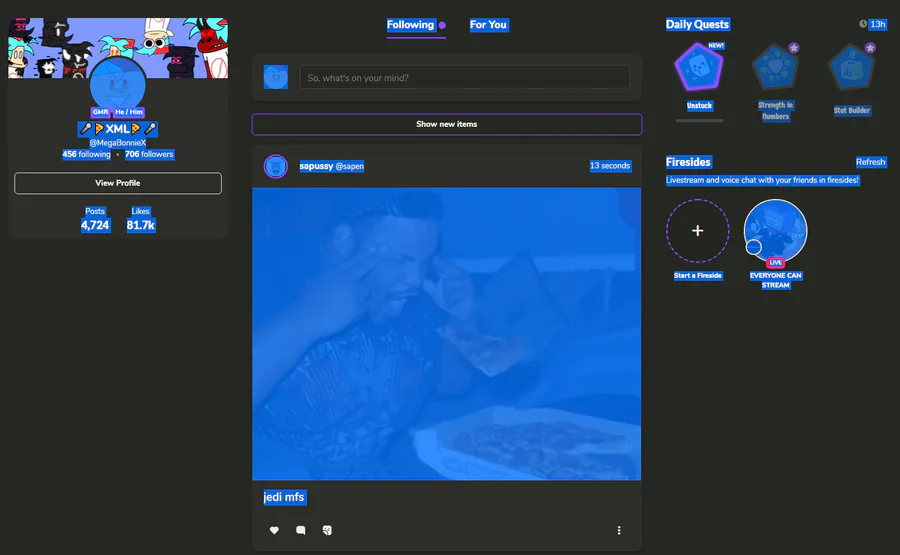The height and width of the screenshot is (555, 900).
Task: Click your avatar beside the post box
Action: (276, 77)
